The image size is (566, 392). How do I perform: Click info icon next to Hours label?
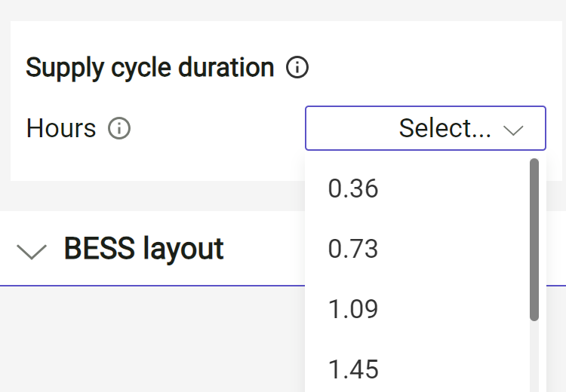[119, 128]
